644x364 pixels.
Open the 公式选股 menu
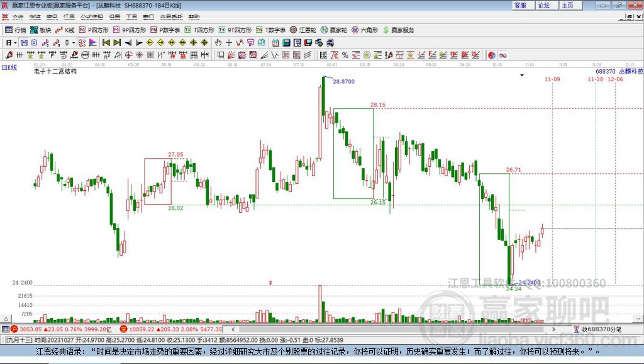tap(92, 17)
